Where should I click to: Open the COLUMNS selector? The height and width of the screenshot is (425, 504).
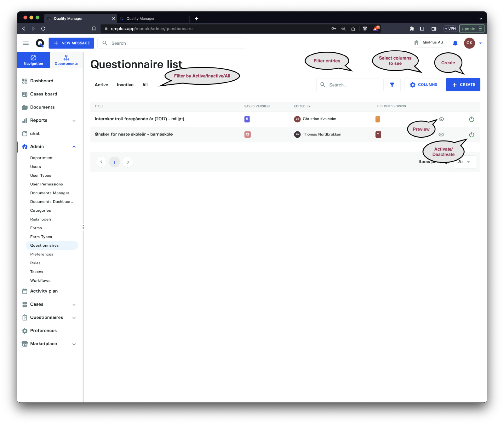tap(423, 85)
